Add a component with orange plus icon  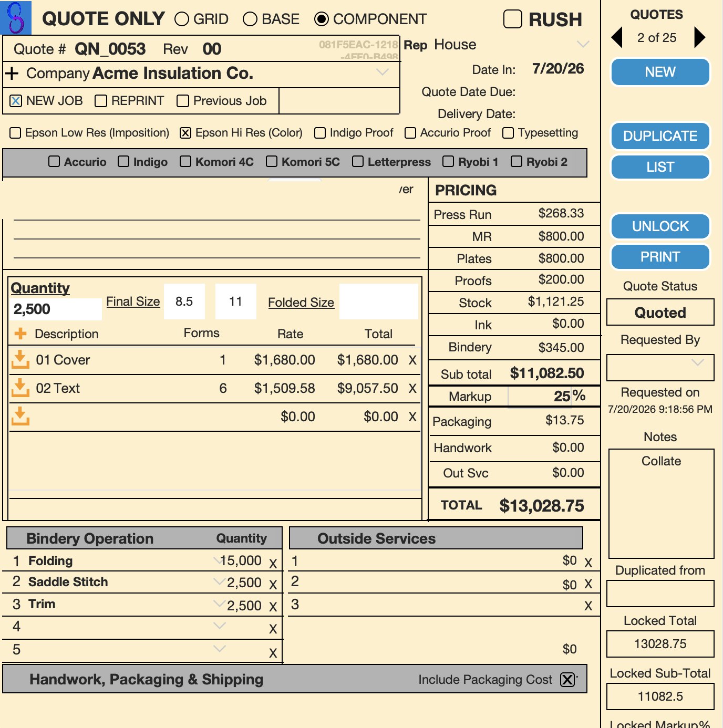pyautogui.click(x=20, y=333)
